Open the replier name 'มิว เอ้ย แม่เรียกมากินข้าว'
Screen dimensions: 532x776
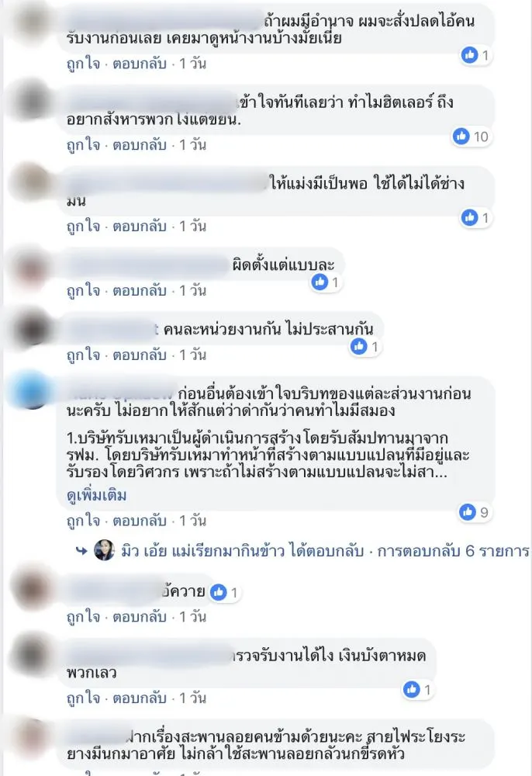point(202,551)
